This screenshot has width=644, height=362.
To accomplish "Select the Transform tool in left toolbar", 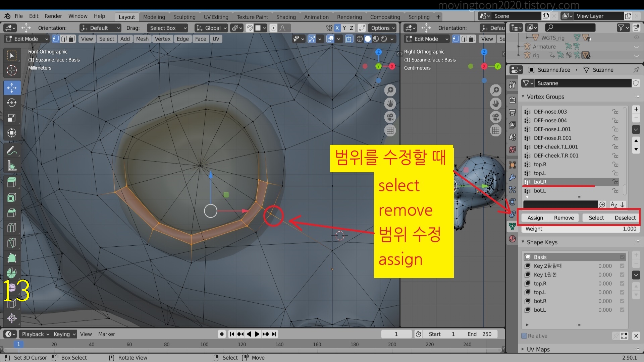I will point(12,133).
